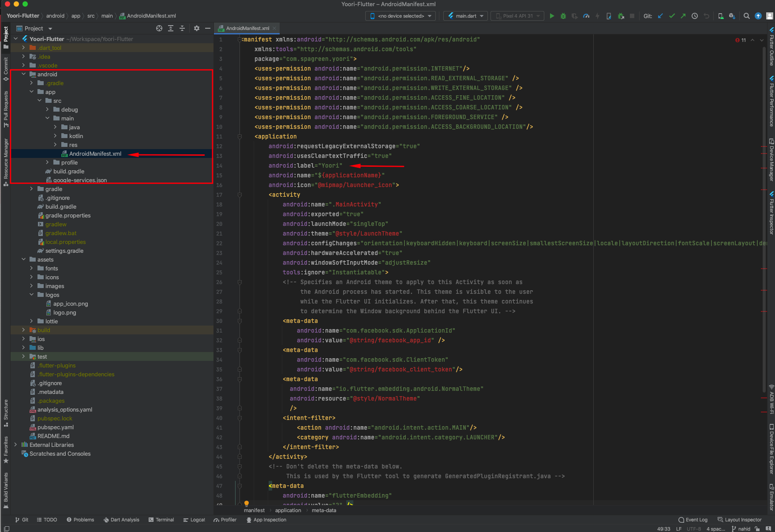Click the Git rollback undo icon
The image size is (775, 532).
(706, 16)
